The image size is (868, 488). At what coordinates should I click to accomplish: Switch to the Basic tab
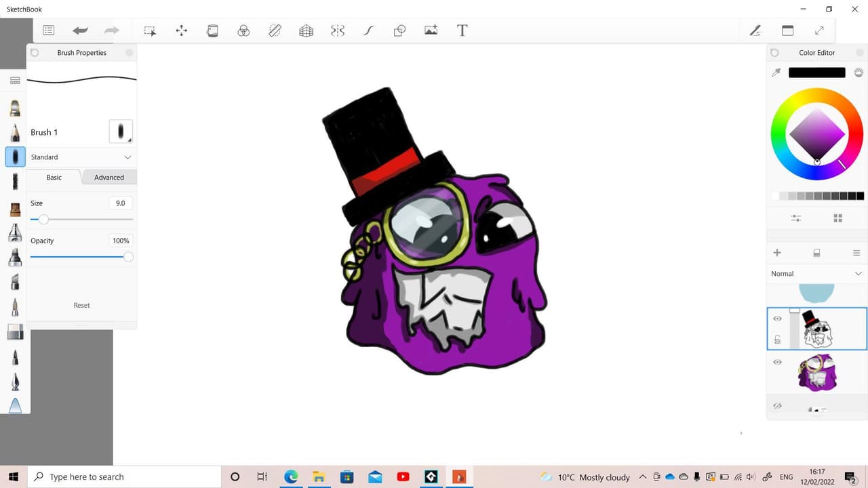[x=54, y=178]
